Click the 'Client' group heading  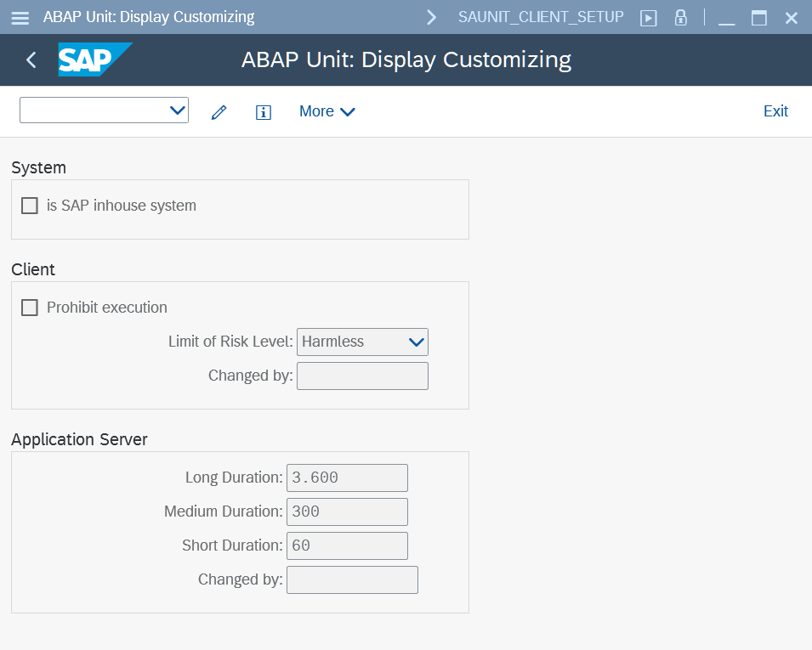coord(33,269)
